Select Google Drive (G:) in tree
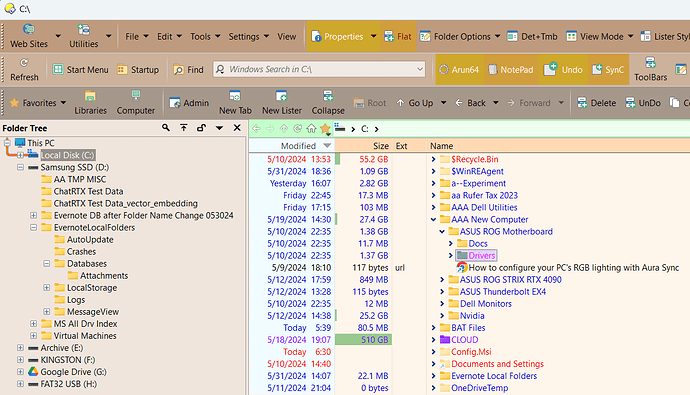This screenshot has height=395, width=690. 73,372
